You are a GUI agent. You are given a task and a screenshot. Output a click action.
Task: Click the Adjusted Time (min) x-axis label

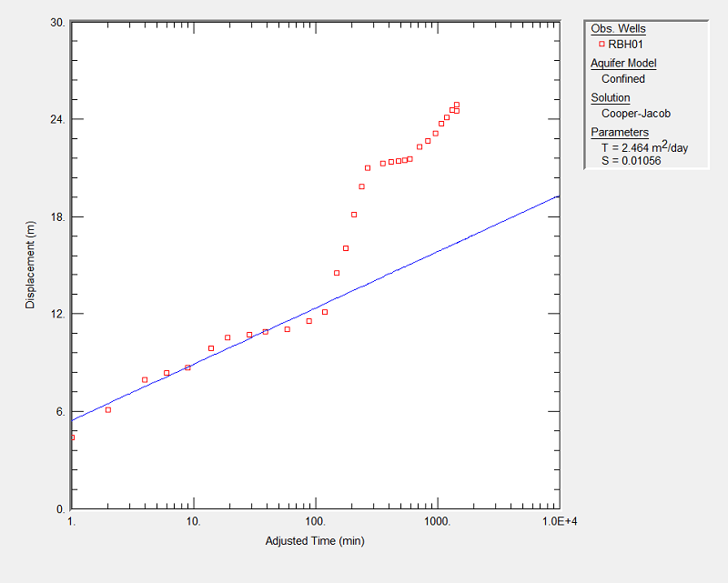(315, 541)
